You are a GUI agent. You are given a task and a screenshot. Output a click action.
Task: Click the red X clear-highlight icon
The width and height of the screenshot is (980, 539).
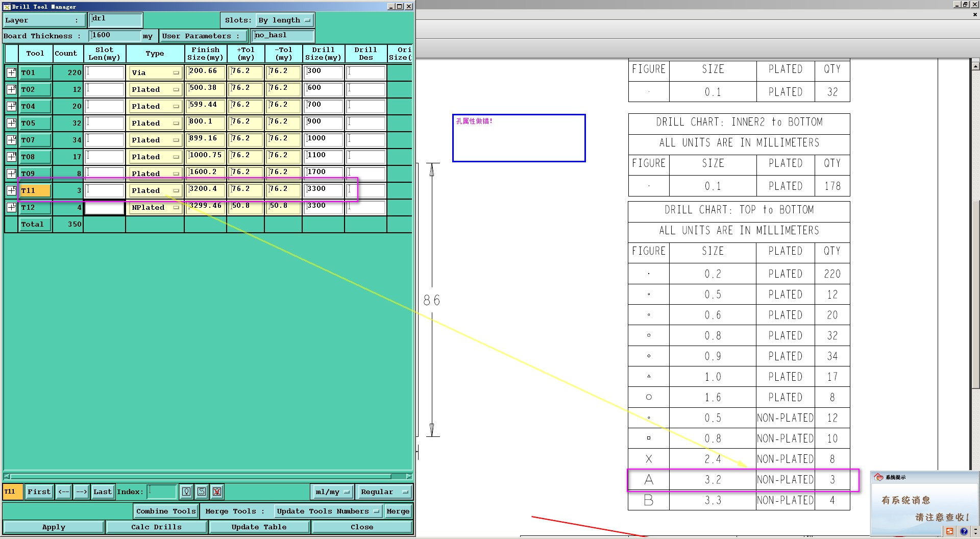217,492
